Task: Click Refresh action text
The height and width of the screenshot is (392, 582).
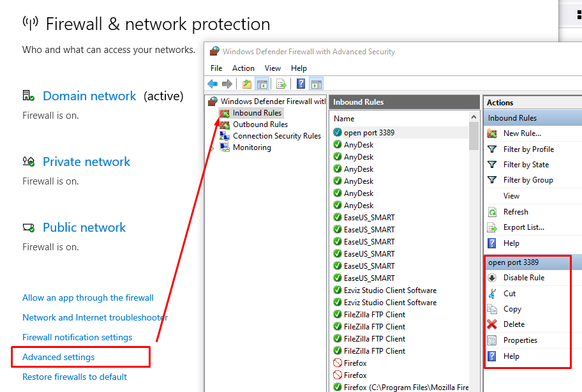Action: pos(516,212)
